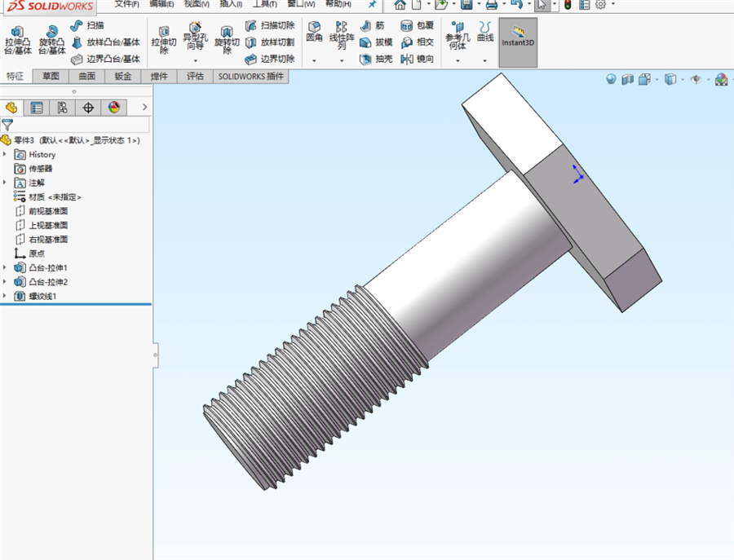Select the 拔模 draft tool
The image size is (734, 560).
[x=376, y=42]
